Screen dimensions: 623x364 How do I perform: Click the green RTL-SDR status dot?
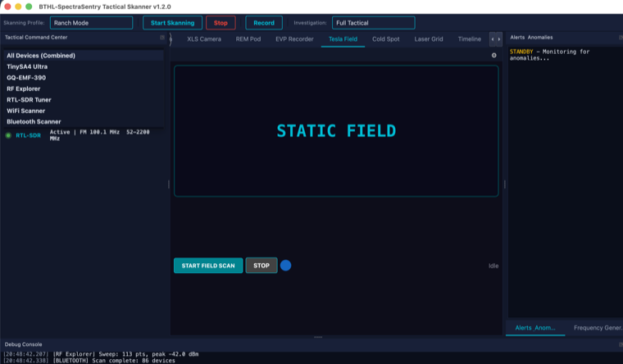[x=8, y=135]
